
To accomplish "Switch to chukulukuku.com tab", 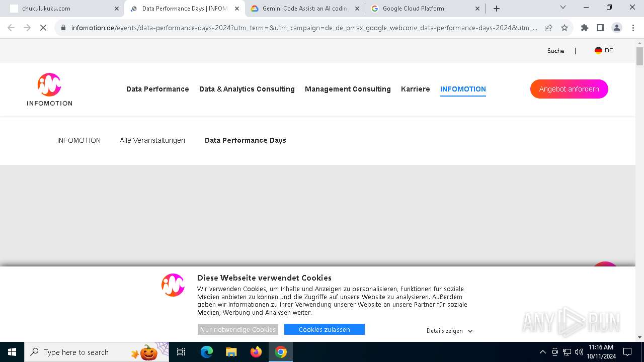I will 62,9.
